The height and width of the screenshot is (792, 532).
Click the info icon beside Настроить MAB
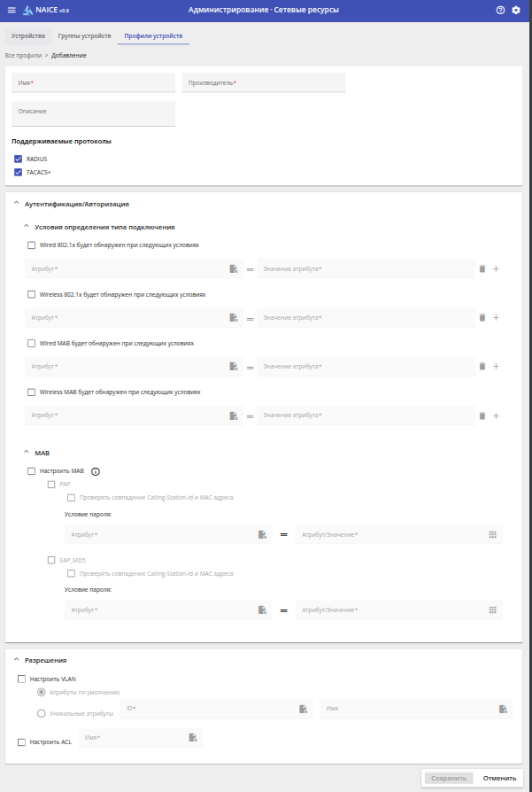coord(96,471)
